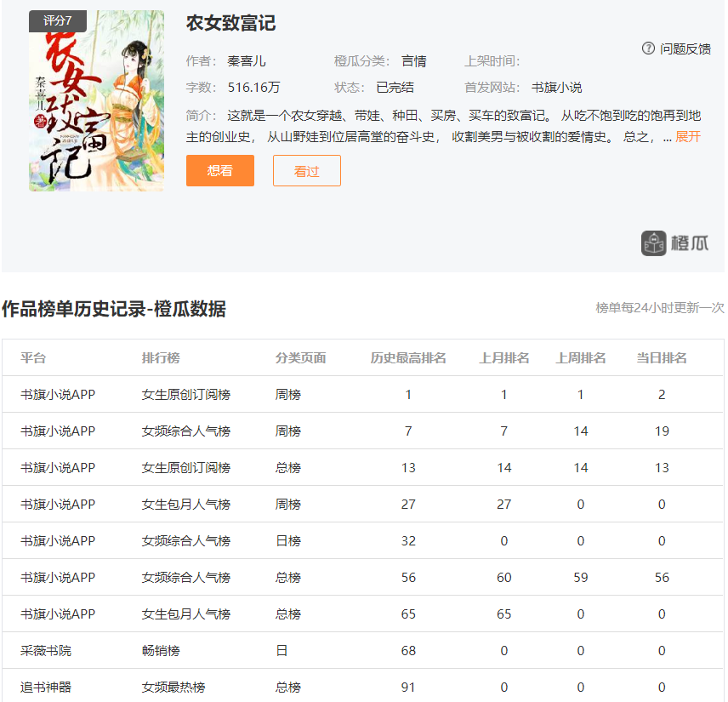Click today's rank 2
Viewport: 728px width, 702px height.
pyautogui.click(x=662, y=395)
